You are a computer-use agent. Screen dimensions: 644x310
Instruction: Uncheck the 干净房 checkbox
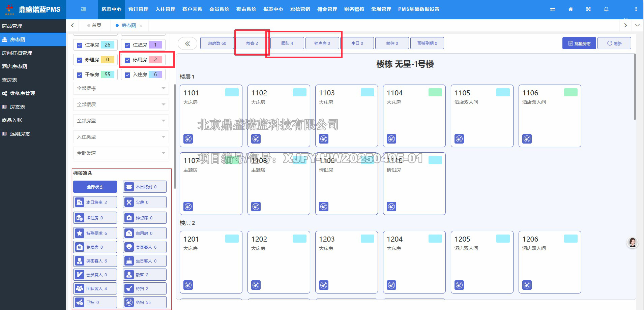tap(80, 75)
